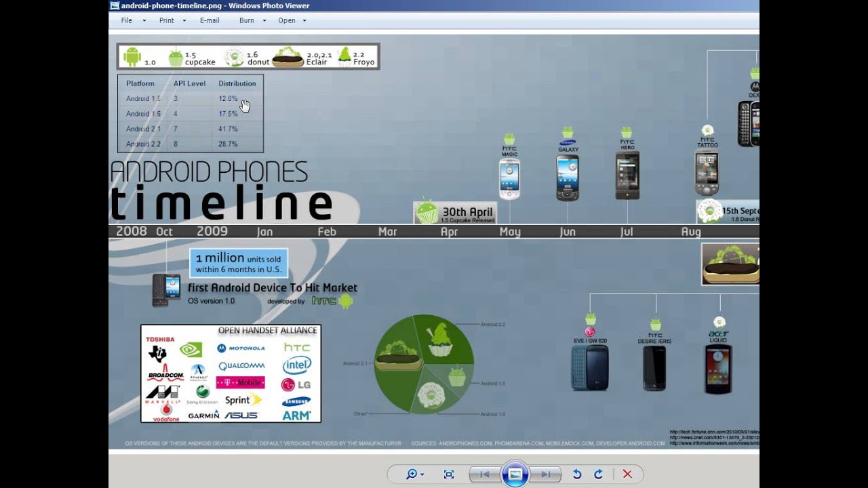Screen dimensions: 868x488
Task: Click the 30th April Cupcake release marker
Action: pyautogui.click(x=455, y=212)
